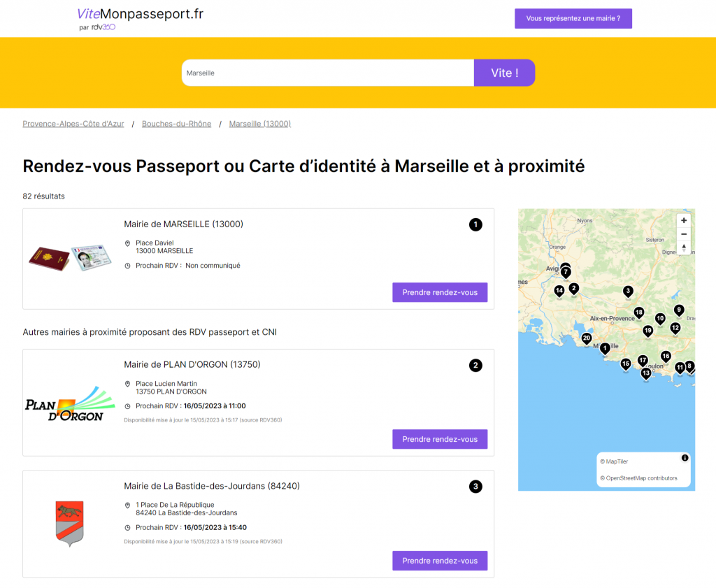
Task: Click the locate arrow below the map zoom controls
Action: click(x=683, y=246)
